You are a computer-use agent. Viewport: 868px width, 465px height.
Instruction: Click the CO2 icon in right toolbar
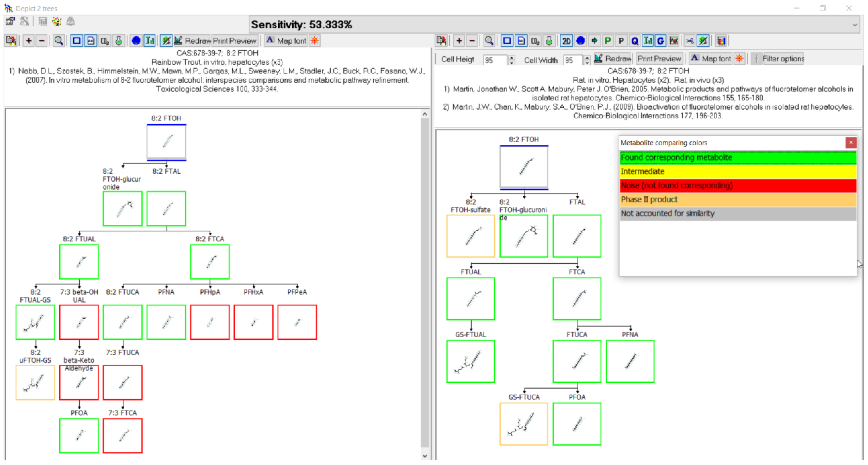[535, 41]
